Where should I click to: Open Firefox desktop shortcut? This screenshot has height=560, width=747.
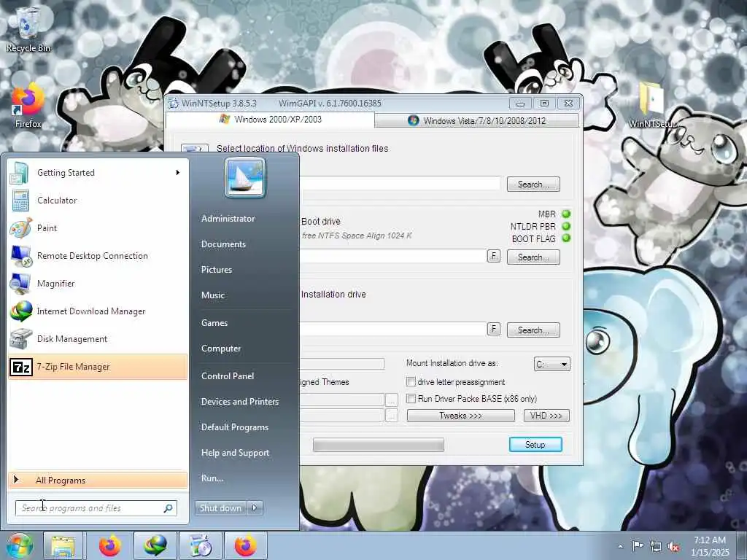28,106
